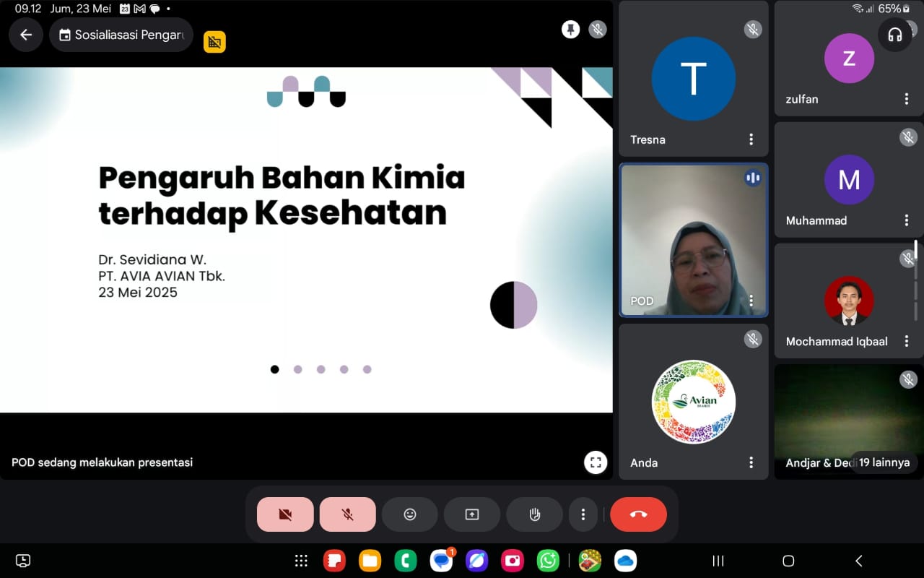The height and width of the screenshot is (578, 924).
Task: Click the share screen button
Action: [472, 514]
